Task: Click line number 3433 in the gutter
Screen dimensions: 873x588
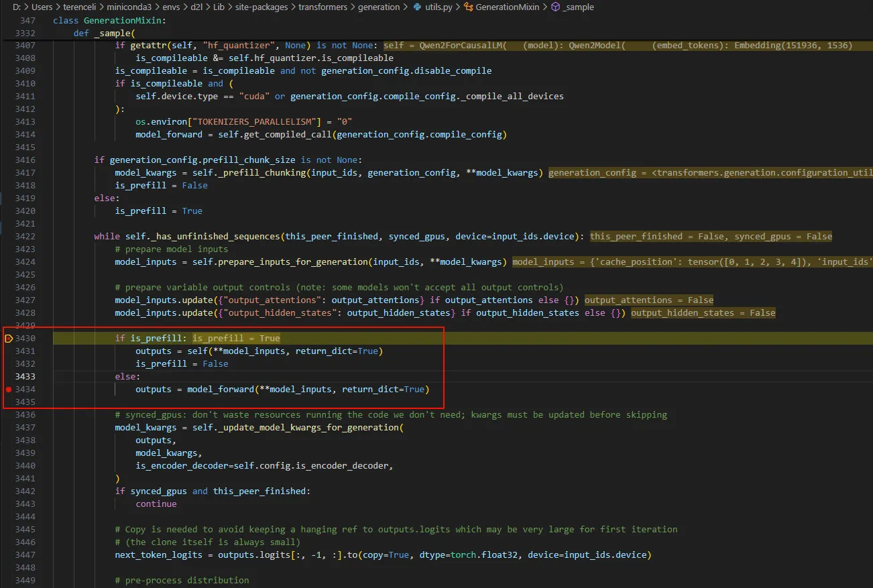Action: pyautogui.click(x=25, y=377)
